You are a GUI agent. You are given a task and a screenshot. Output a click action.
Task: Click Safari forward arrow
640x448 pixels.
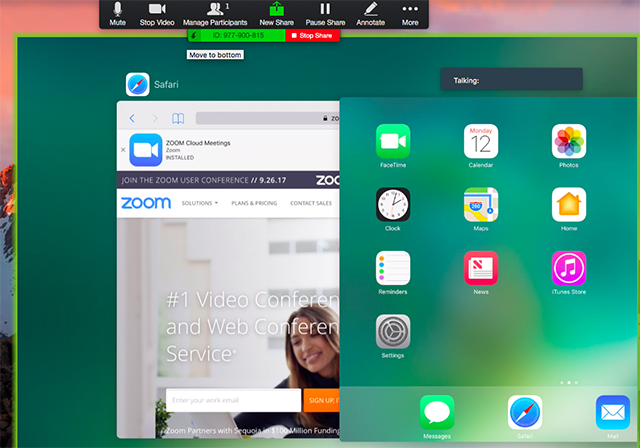click(155, 118)
